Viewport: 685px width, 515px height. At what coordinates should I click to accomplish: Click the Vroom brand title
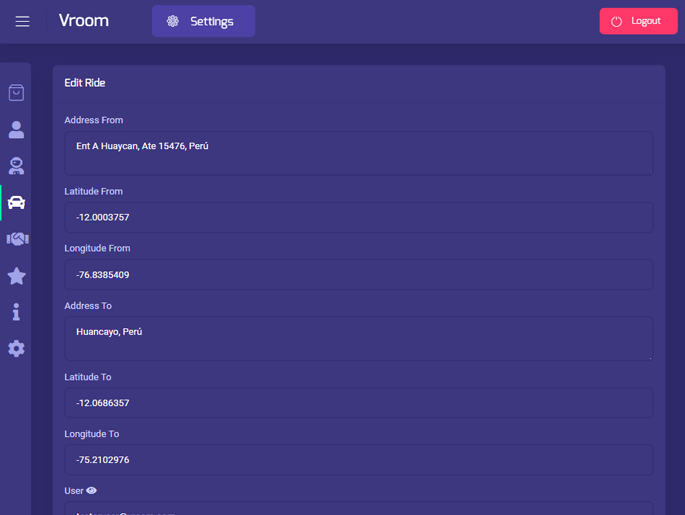(84, 21)
